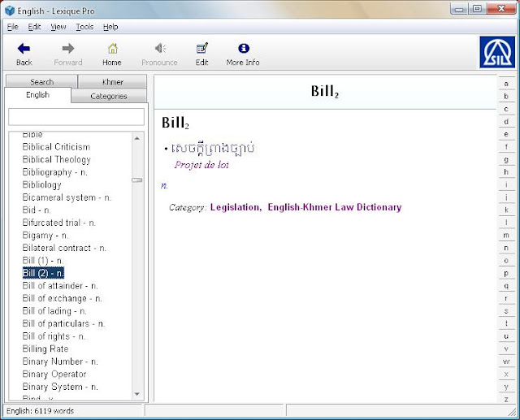Jump to letter 'g' in alphabet index
The image size is (520, 420).
[506, 159]
